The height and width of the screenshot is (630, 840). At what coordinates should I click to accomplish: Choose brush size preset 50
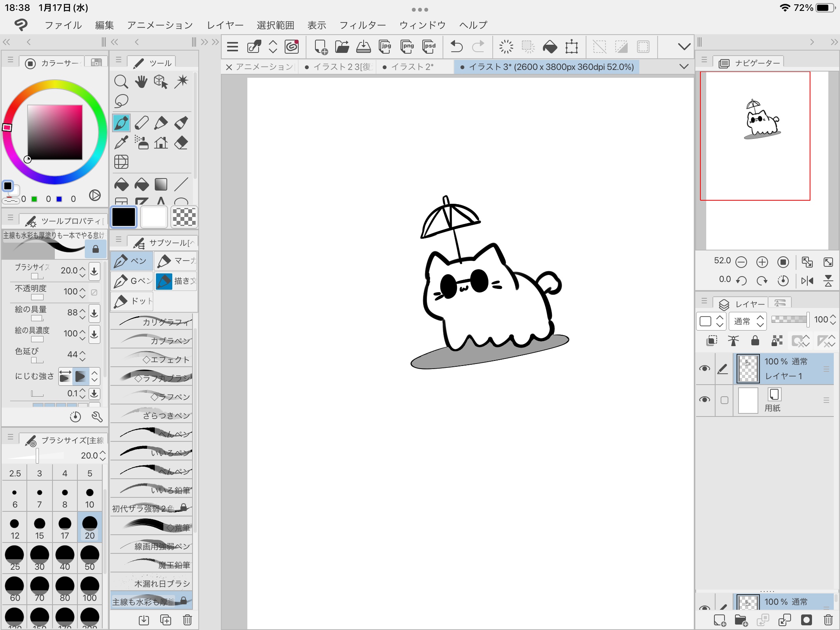[x=90, y=558]
